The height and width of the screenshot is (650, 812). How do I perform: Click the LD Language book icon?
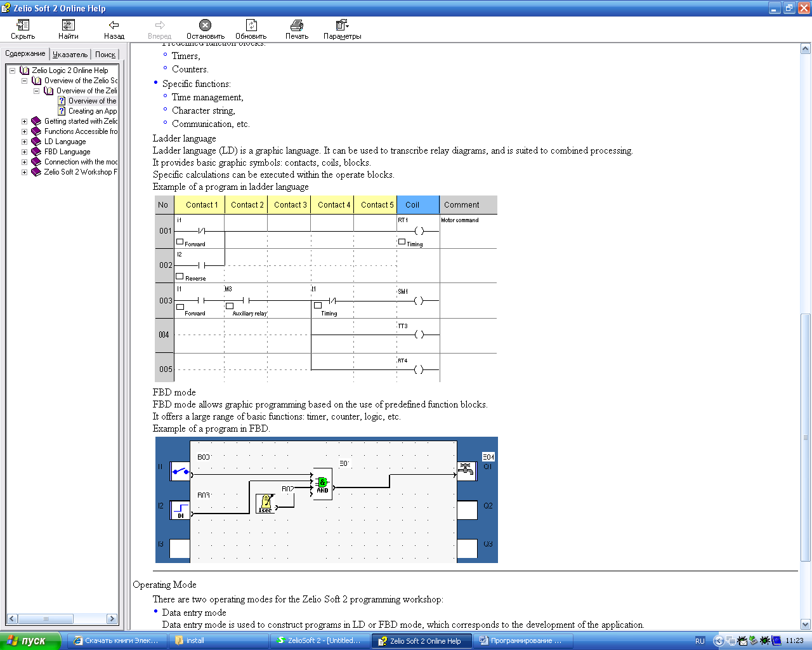point(36,142)
